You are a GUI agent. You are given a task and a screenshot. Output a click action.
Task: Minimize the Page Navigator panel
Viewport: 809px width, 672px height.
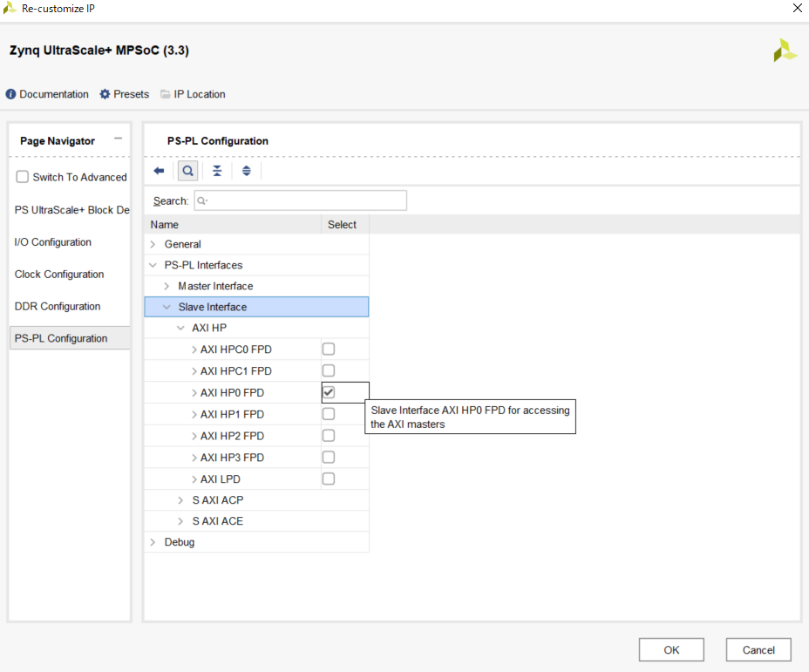click(119, 139)
